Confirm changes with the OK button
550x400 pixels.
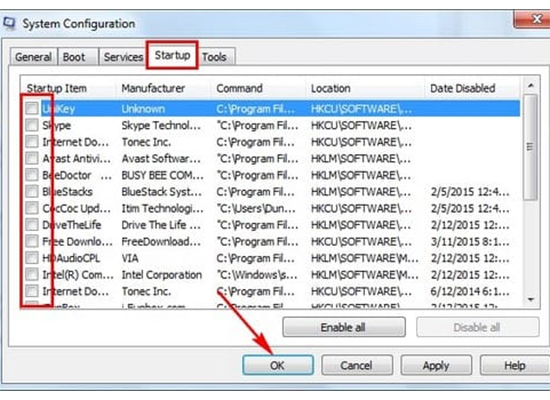coord(278,365)
